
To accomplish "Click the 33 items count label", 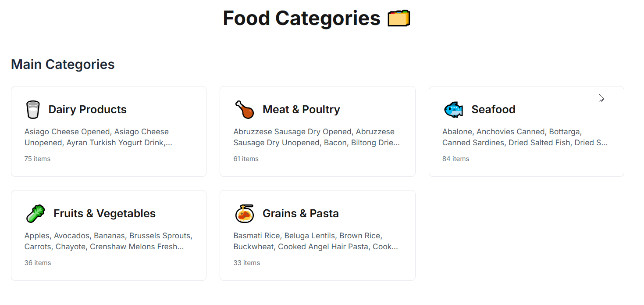I will 246,263.
